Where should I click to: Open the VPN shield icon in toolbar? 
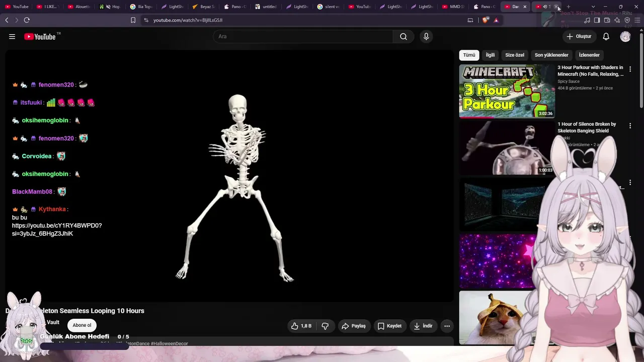click(627, 20)
